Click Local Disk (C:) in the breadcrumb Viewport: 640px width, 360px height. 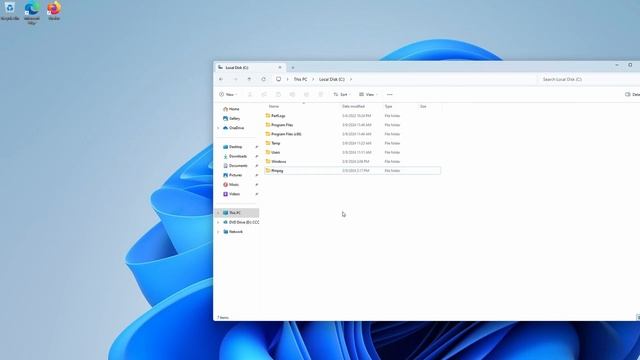point(331,79)
